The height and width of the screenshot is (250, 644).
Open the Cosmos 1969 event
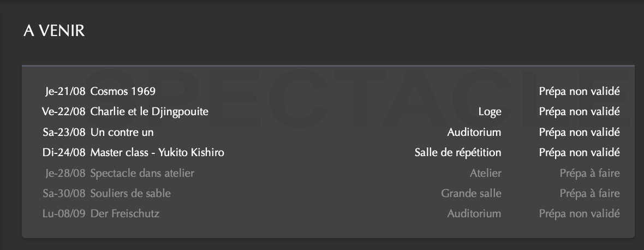(x=123, y=91)
